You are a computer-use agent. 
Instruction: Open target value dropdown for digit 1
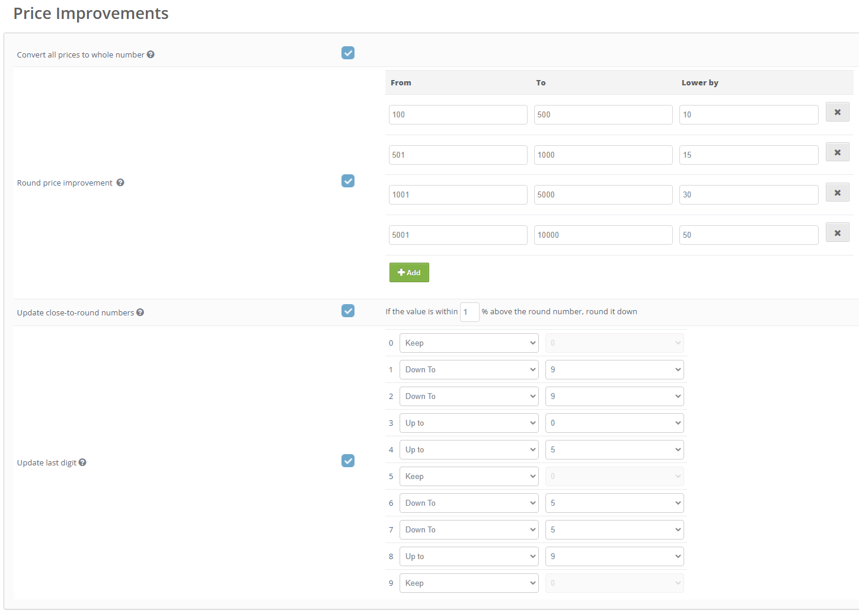[614, 369]
